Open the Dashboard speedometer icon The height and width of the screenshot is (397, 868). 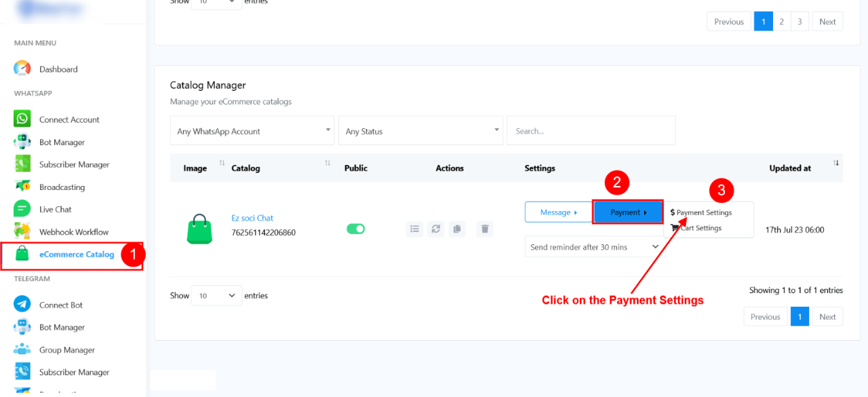(22, 69)
